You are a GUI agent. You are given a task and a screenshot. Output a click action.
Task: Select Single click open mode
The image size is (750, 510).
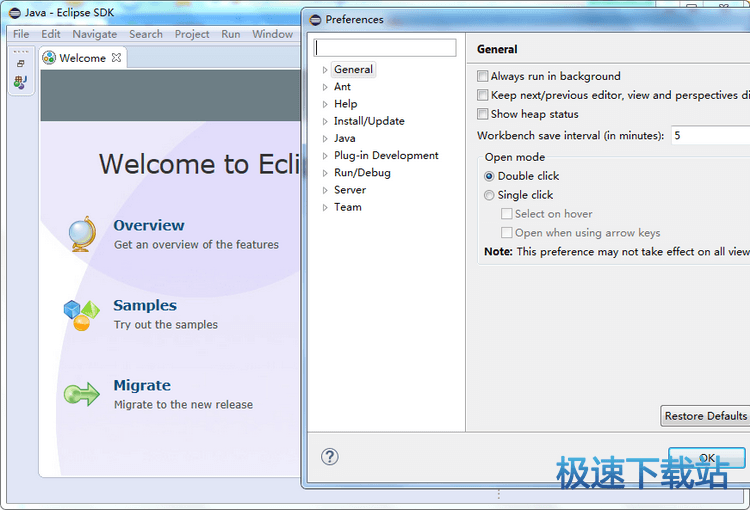coord(489,195)
